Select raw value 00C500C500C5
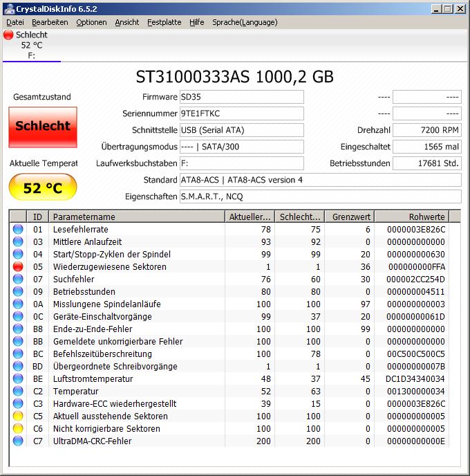Screen dimensions: 470x476 coord(416,354)
